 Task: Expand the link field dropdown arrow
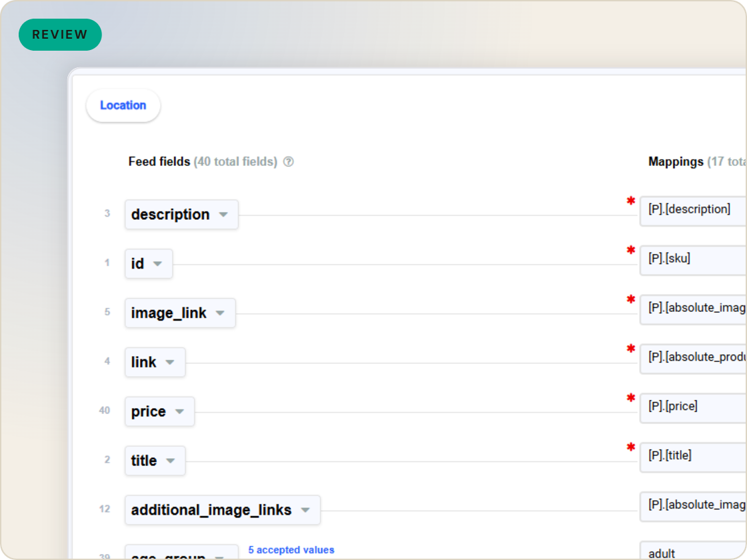[169, 363]
